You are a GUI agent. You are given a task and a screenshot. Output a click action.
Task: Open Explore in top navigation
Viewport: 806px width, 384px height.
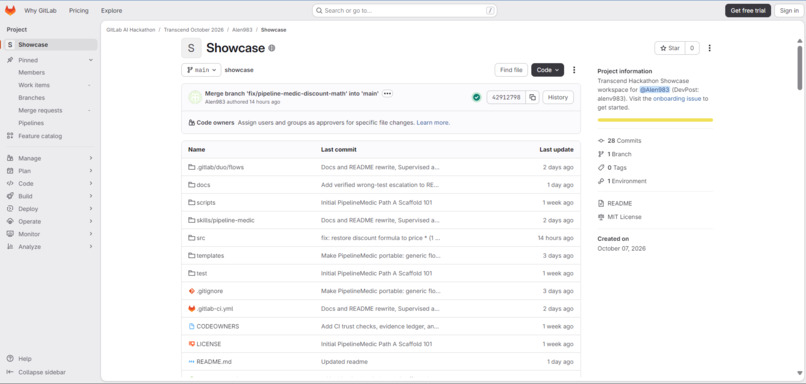click(112, 10)
